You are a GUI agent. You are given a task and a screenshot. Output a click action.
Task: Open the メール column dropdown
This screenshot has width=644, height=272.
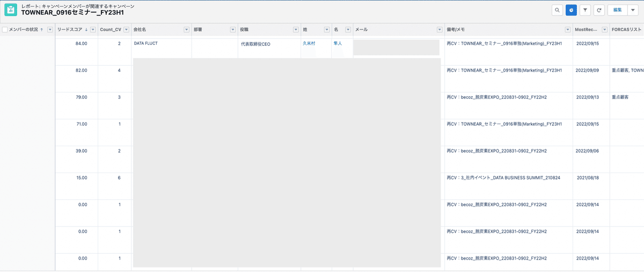[x=440, y=30]
